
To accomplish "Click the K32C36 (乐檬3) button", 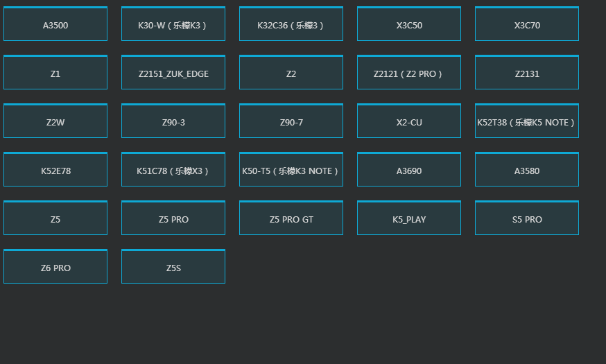I will tap(291, 24).
